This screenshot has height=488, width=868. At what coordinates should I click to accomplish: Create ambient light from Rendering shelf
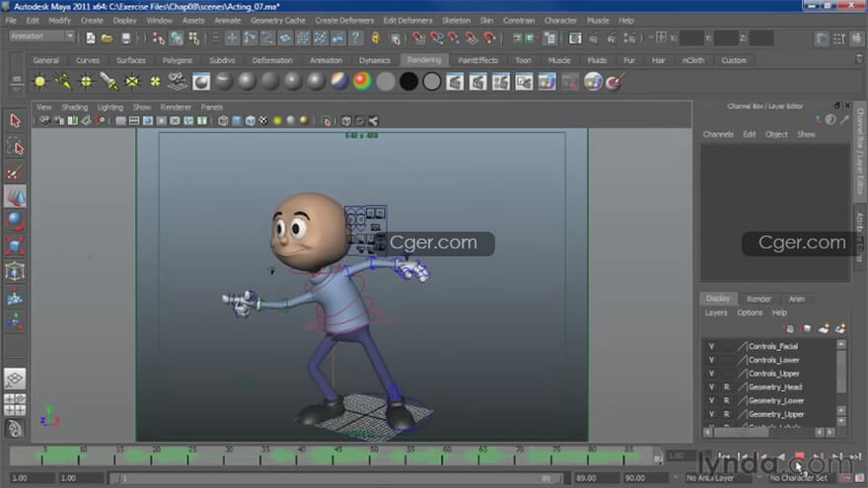(39, 82)
